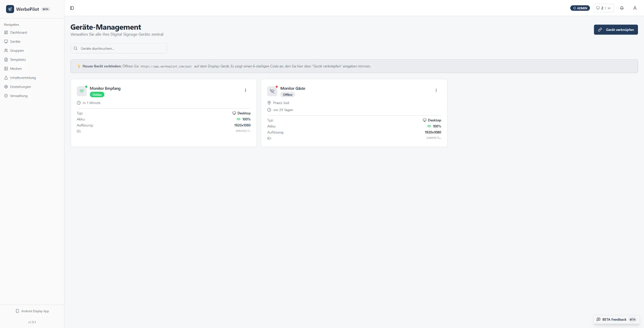Click the Monitor Gäste wifi-off icon
This screenshot has width=644, height=328.
pos(272,91)
